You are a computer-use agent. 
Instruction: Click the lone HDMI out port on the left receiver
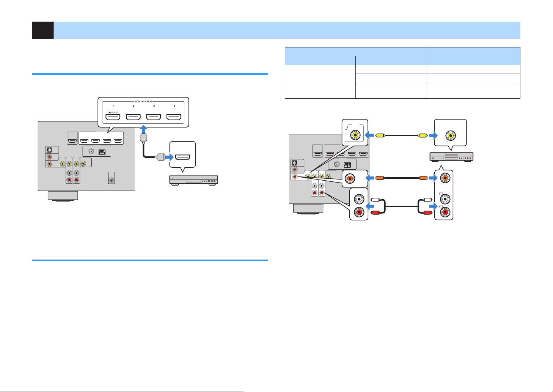pos(72,142)
